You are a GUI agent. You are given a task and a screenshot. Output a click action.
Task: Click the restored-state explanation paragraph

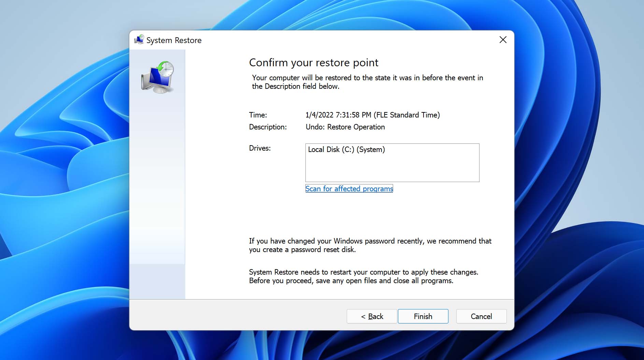click(x=368, y=82)
